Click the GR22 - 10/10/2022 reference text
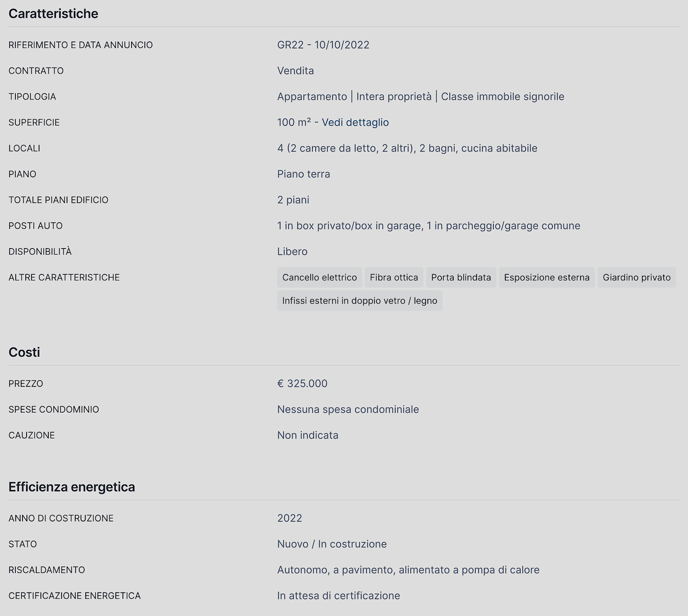The height and width of the screenshot is (616, 688). [x=323, y=45]
